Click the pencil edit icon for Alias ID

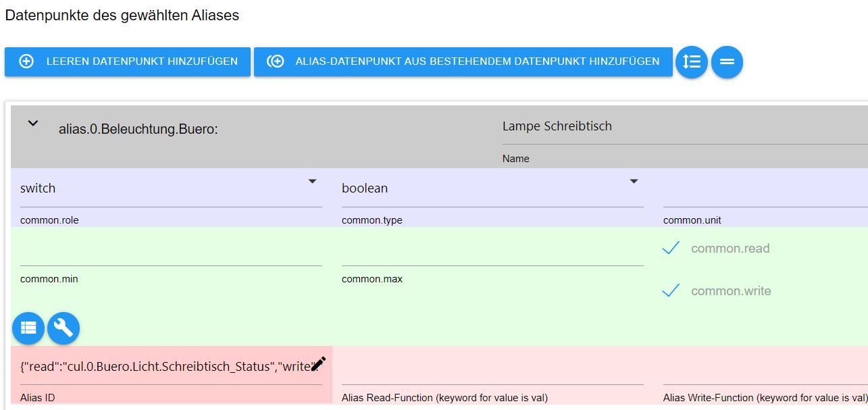point(319,365)
